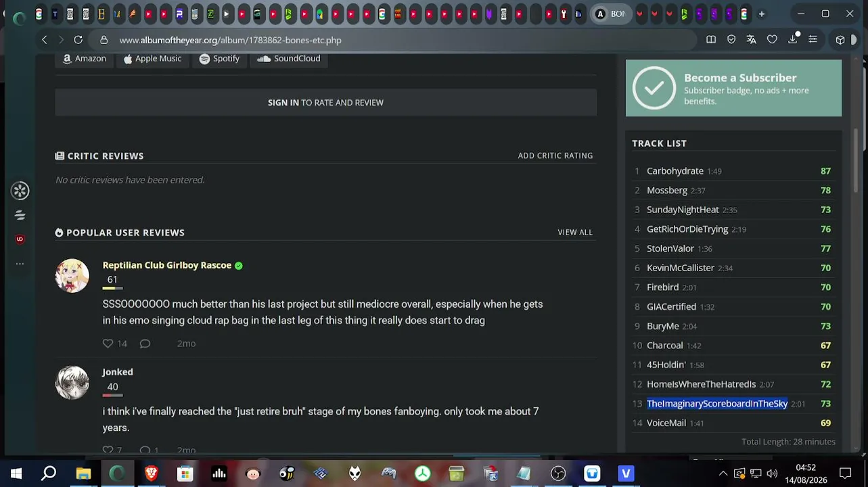868x487 pixels.
Task: Reload the current page
Action: [78, 40]
